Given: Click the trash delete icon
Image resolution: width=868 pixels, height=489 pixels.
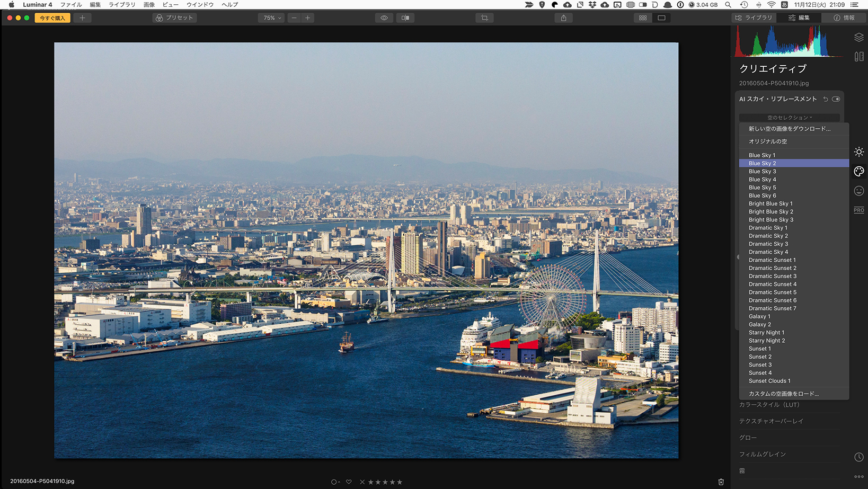Looking at the screenshot, I should [x=721, y=482].
